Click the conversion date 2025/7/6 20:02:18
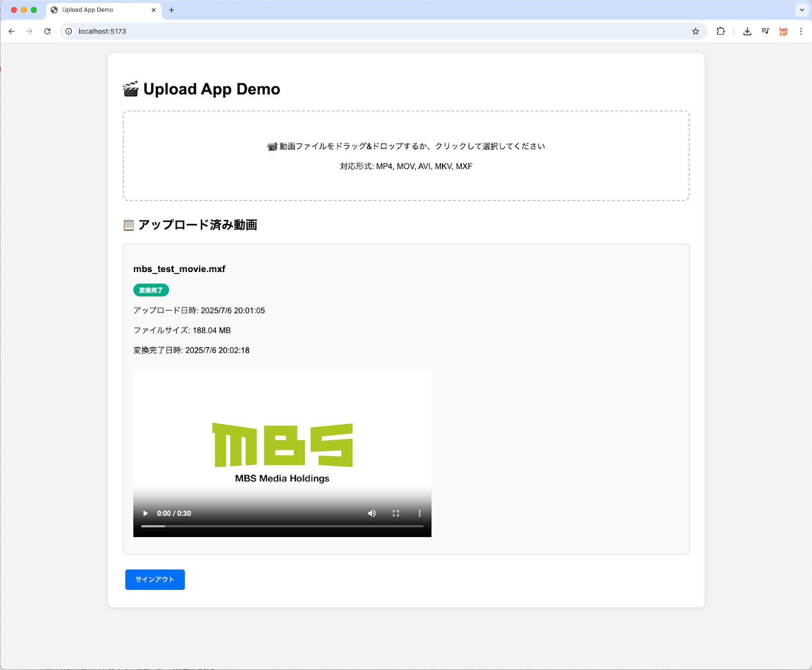 [217, 351]
